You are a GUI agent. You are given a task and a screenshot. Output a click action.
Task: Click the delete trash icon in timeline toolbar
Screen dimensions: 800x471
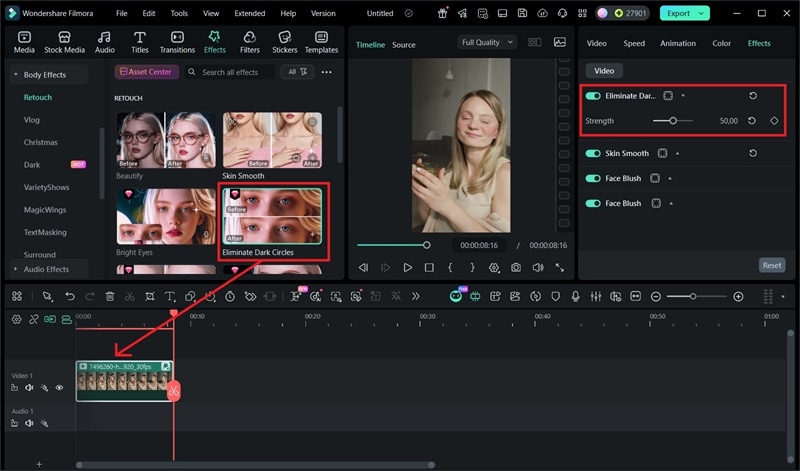[110, 297]
